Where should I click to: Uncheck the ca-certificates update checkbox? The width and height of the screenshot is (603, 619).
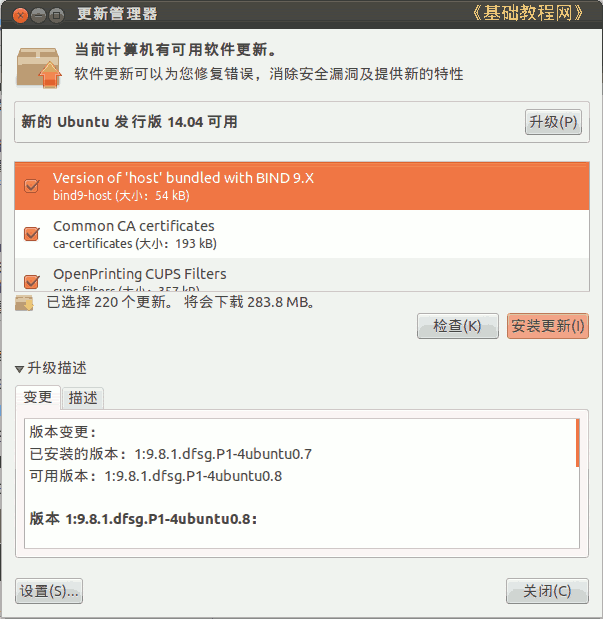tap(32, 234)
